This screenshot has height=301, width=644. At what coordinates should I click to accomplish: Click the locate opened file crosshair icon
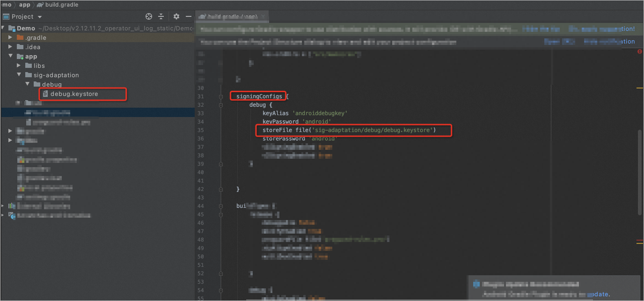[x=149, y=16]
